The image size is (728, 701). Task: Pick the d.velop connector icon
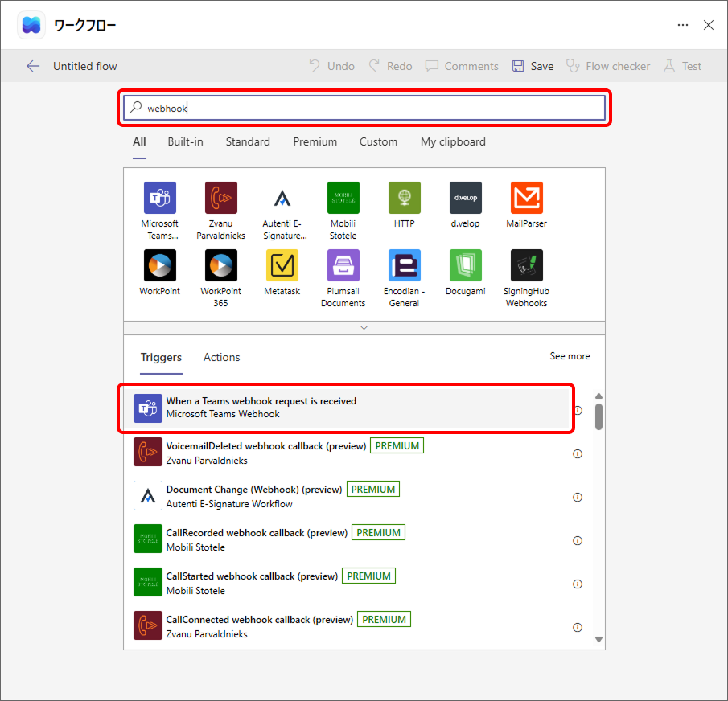[x=466, y=198]
